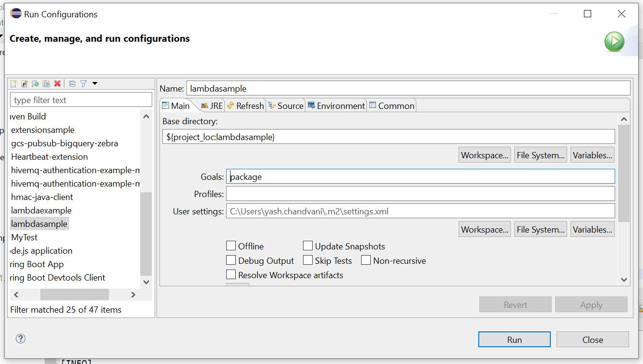Open the Common tab
Image resolution: width=643 pixels, height=364 pixels.
pyautogui.click(x=391, y=106)
